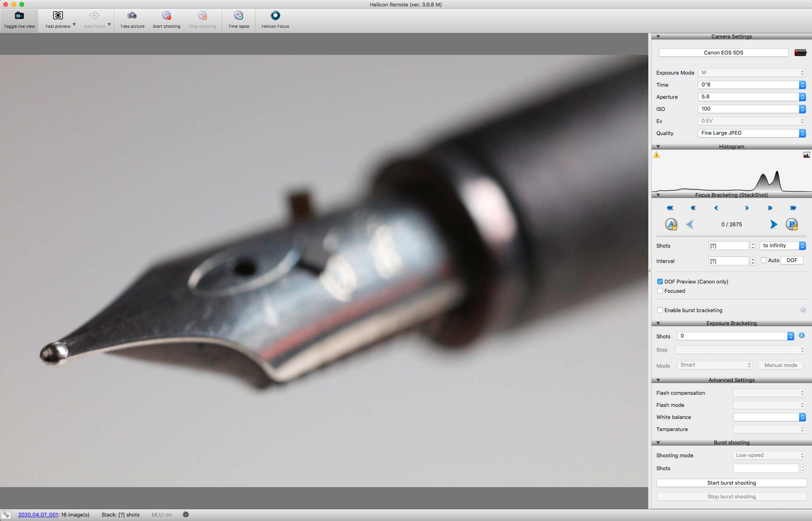Image resolution: width=812 pixels, height=521 pixels.
Task: Click wrench icon in status bar
Action: coord(6,515)
